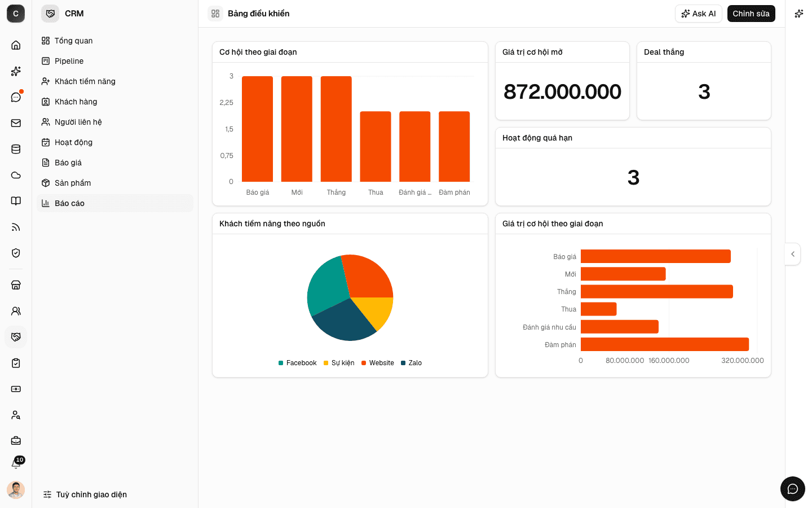The height and width of the screenshot is (508, 812).
Task: Click the Ask AI button
Action: (699, 14)
